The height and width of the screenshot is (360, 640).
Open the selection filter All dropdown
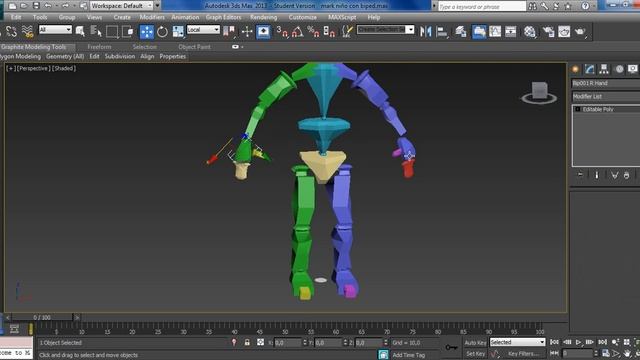pyautogui.click(x=55, y=29)
